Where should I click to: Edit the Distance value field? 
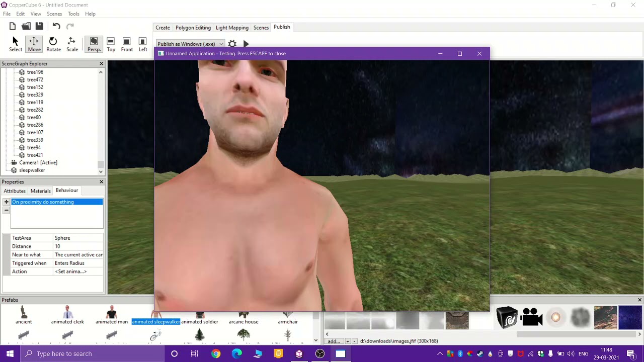78,246
